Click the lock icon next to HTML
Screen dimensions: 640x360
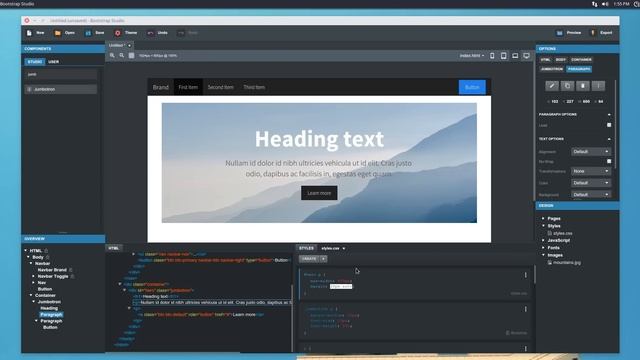click(x=46, y=251)
